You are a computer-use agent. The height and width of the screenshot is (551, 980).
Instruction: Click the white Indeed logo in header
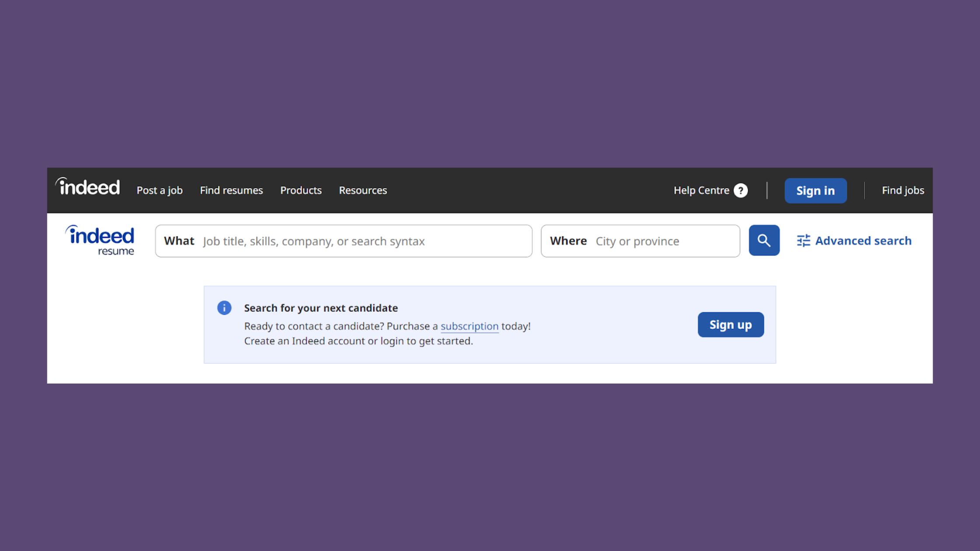click(x=87, y=187)
